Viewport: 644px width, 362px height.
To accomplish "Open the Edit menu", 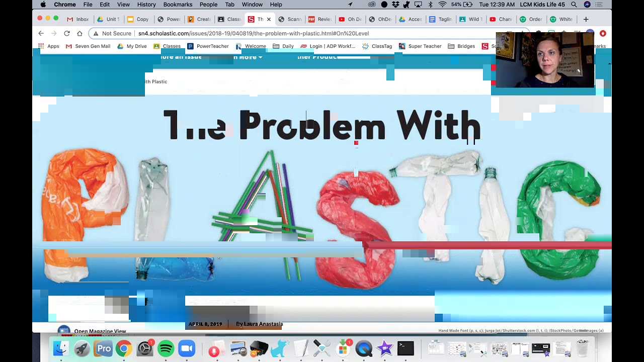I will pyautogui.click(x=105, y=5).
